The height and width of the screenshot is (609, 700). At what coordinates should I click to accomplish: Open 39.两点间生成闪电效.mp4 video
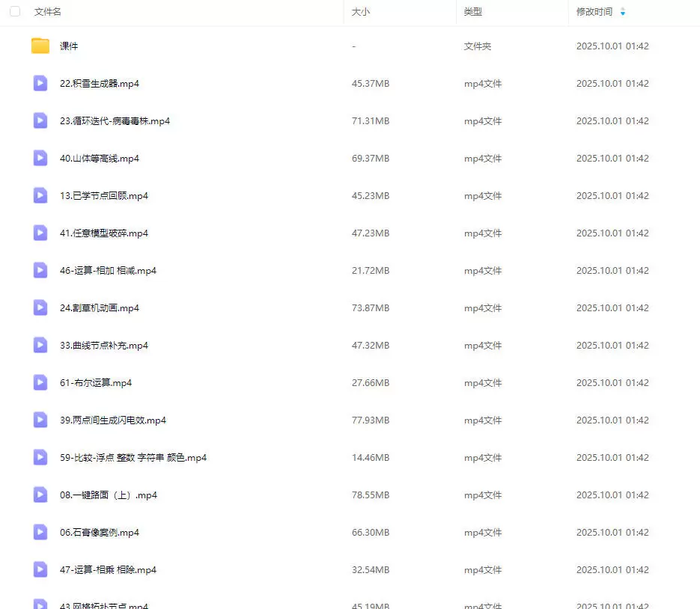click(x=113, y=420)
